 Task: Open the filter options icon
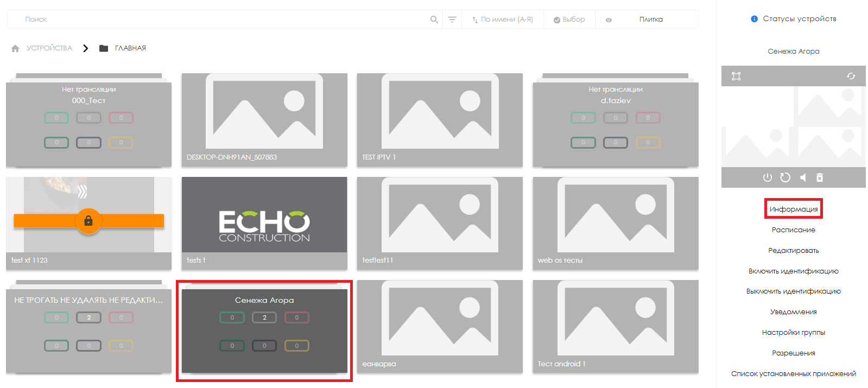(x=452, y=20)
